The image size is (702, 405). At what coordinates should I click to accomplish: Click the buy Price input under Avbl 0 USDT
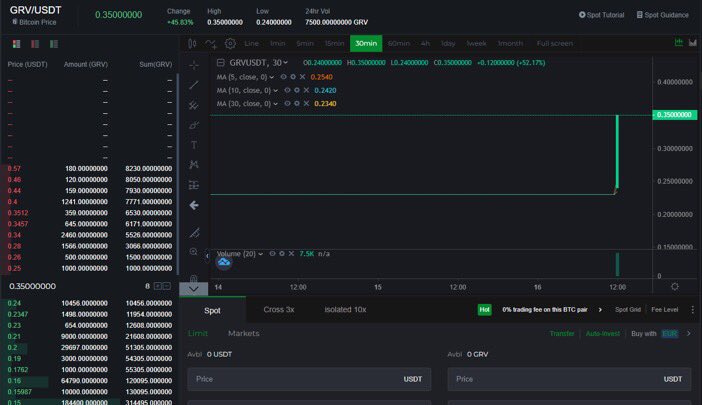(309, 379)
